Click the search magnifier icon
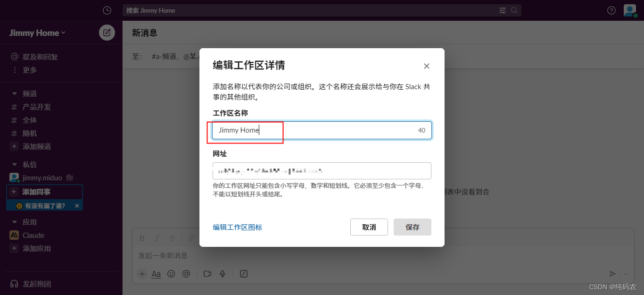Image resolution: width=644 pixels, height=295 pixels. tap(514, 10)
